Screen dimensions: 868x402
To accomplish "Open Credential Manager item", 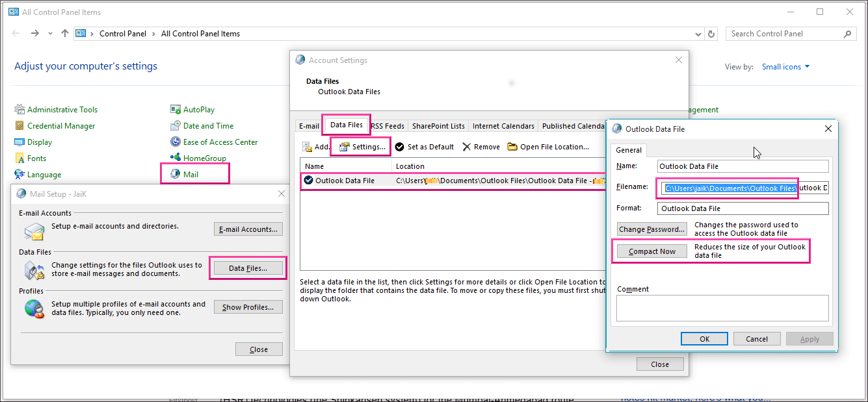I will [x=55, y=126].
